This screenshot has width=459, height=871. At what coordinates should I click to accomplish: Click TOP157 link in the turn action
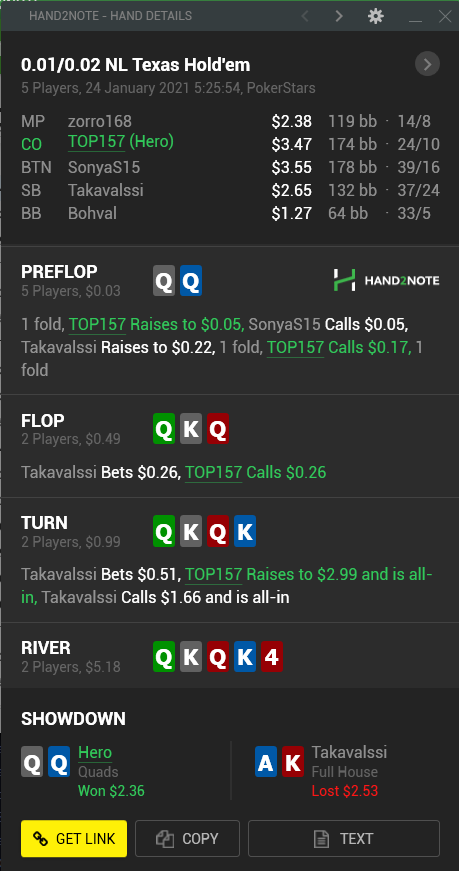pyautogui.click(x=213, y=574)
